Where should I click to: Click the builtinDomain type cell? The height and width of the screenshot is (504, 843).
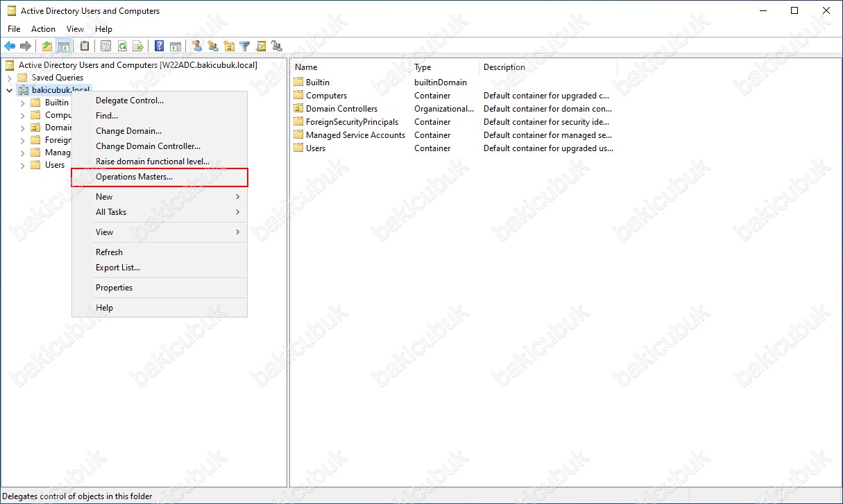point(441,82)
